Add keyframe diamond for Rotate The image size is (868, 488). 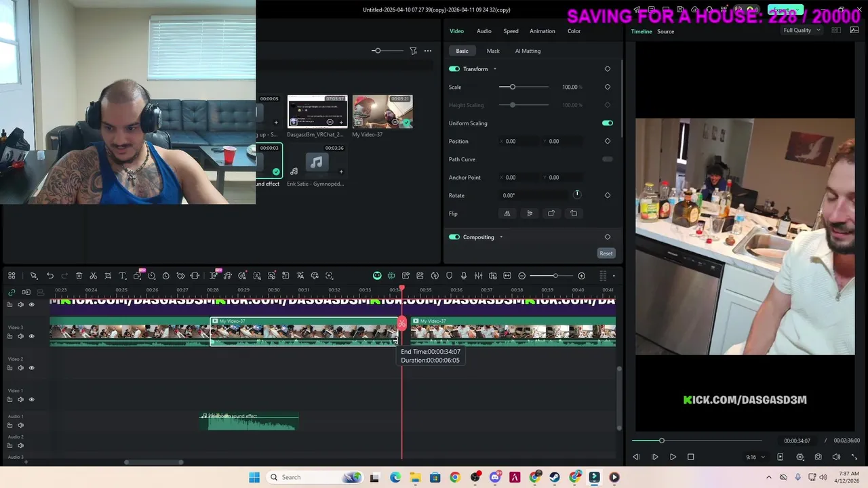607,195
